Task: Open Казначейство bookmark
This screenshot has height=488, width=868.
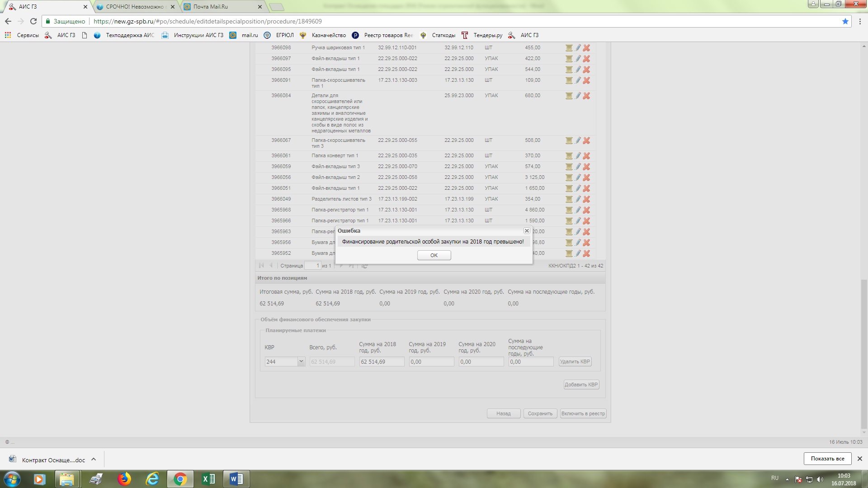Action: click(328, 35)
